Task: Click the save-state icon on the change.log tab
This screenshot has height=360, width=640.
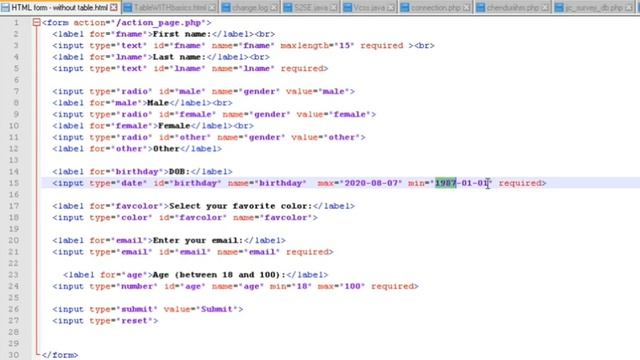Action: (226, 8)
